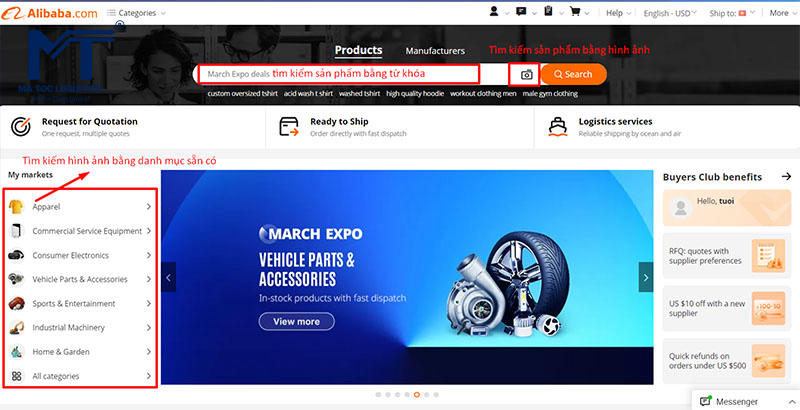The width and height of the screenshot is (800, 410).
Task: Click the All categories grid icon
Action: tap(16, 376)
